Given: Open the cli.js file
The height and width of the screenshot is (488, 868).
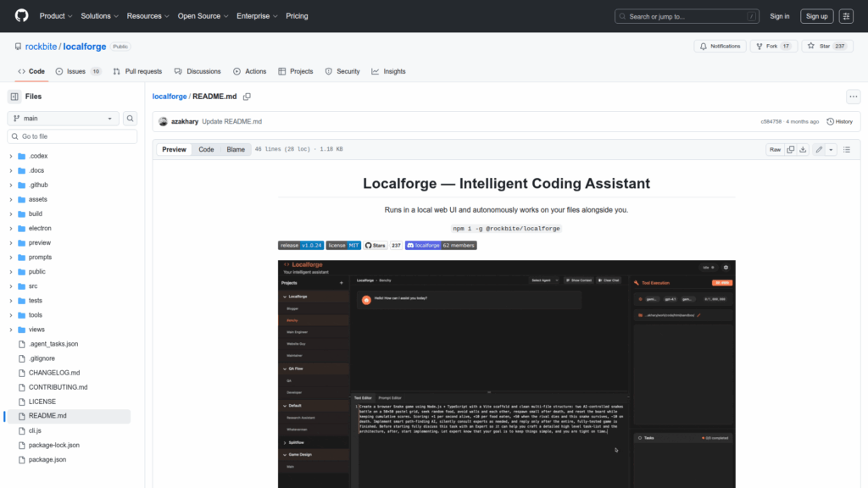Looking at the screenshot, I should point(35,430).
